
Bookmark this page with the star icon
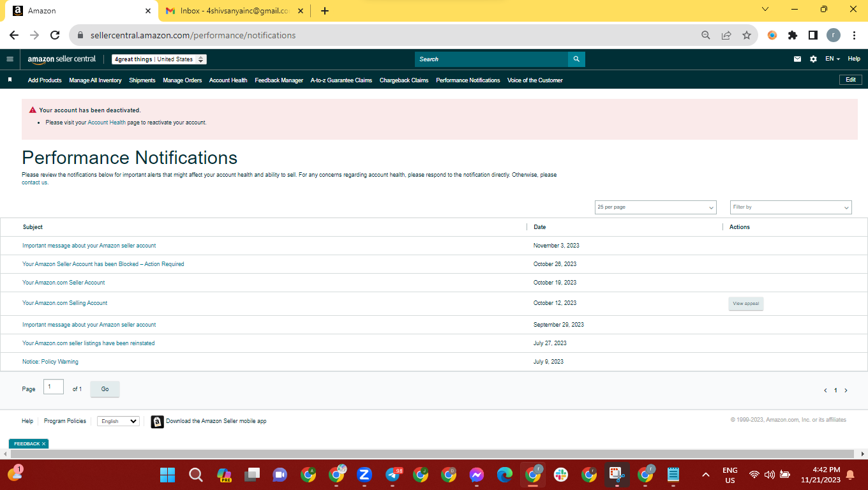747,36
